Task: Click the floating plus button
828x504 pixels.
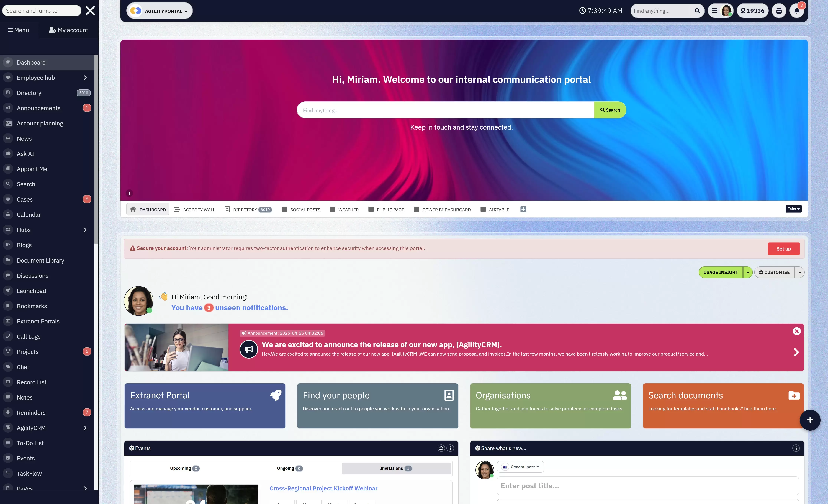Action: click(x=810, y=420)
